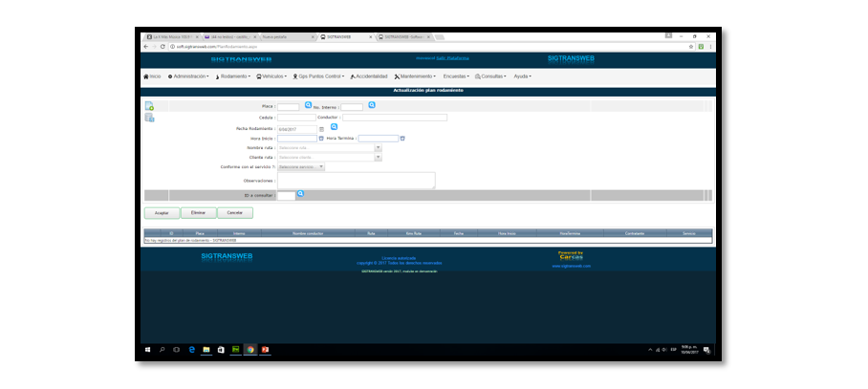Image resolution: width=868 pixels, height=389 pixels.
Task: Open the calendar picker for Fecha Rodamiento
Action: click(321, 129)
